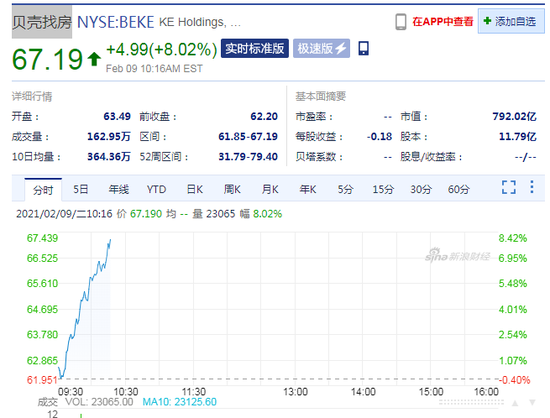Screen dimensions: 550x418
Task: Open the 在APP中查看 link
Action: [443, 22]
